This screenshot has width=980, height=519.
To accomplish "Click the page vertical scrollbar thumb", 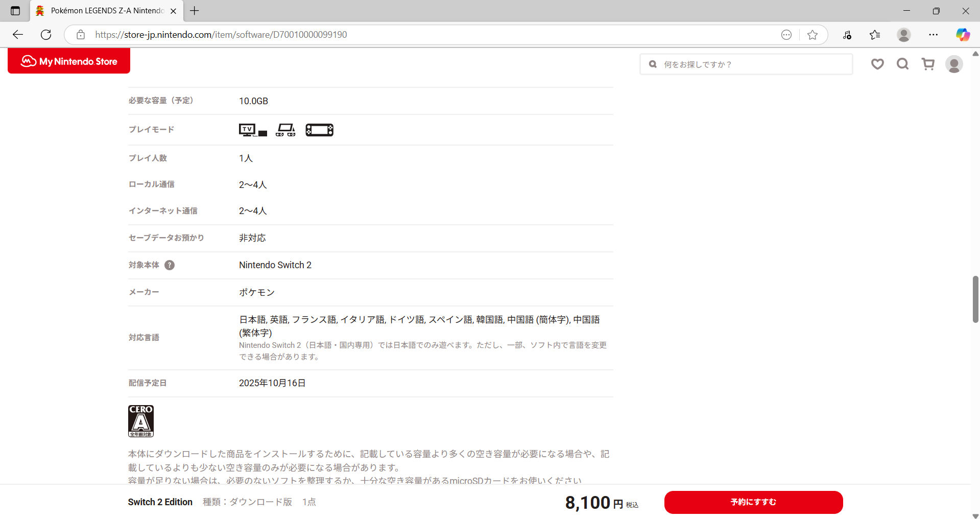I will click(x=975, y=299).
